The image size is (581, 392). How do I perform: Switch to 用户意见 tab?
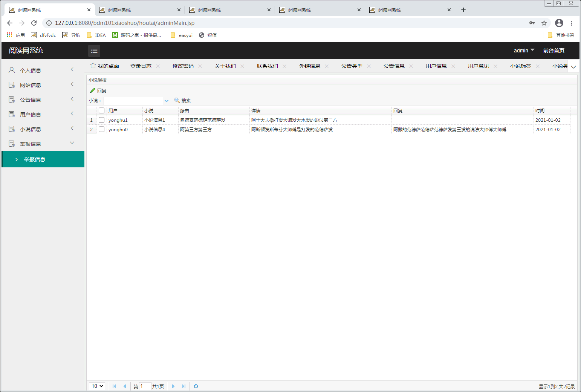pos(479,66)
